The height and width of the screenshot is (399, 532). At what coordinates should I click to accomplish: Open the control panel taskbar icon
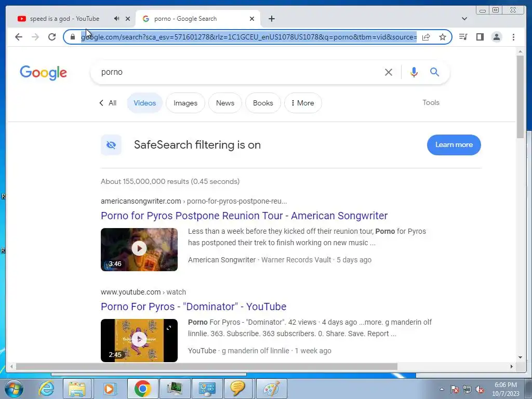point(207,389)
